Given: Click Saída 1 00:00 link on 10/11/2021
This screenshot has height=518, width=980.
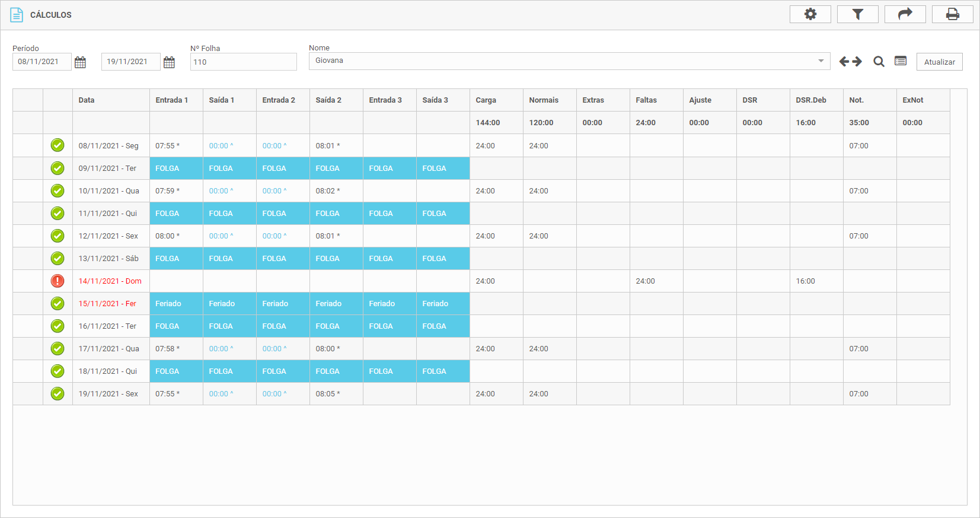Looking at the screenshot, I should pos(221,191).
